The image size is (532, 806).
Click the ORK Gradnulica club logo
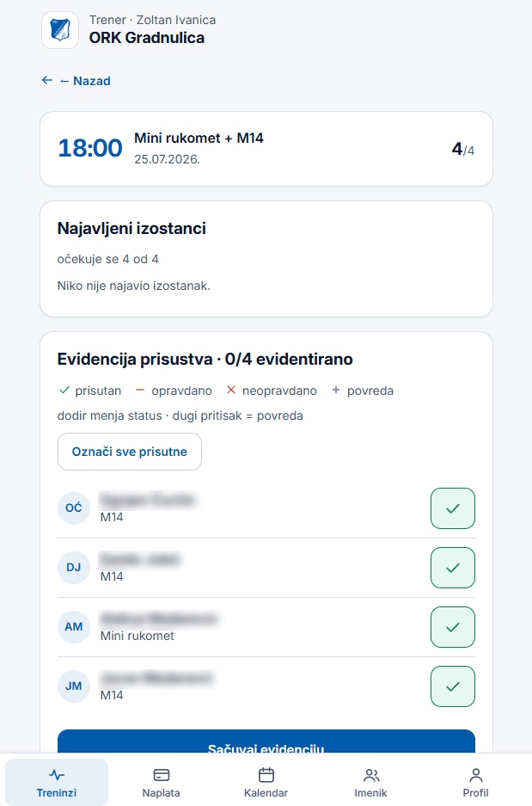tap(60, 30)
